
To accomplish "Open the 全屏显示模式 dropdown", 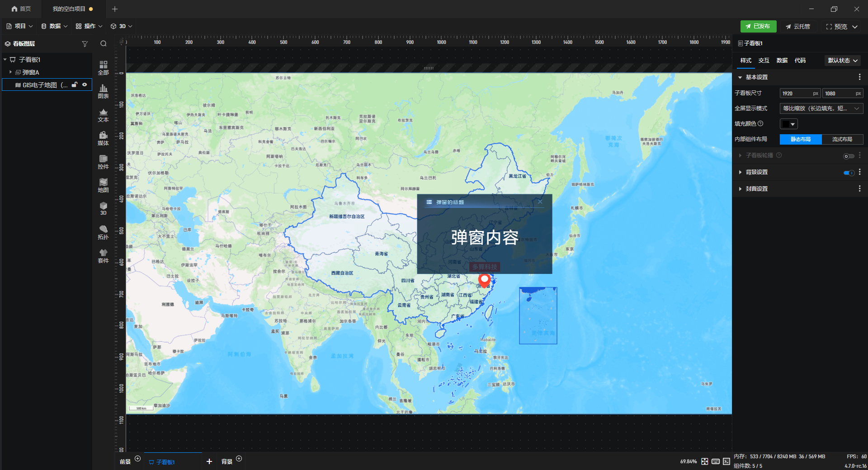I will pos(821,108).
